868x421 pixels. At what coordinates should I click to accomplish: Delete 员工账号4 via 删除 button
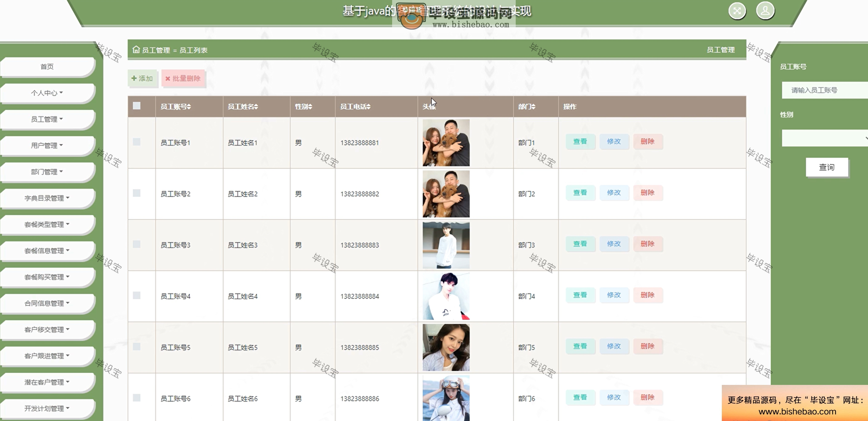tap(648, 295)
